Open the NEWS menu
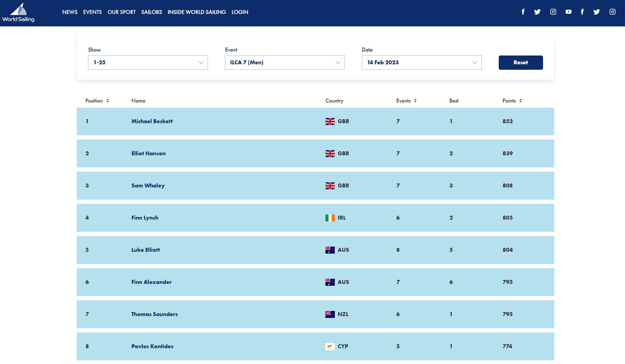Screen dimensions: 625x364 70,12
